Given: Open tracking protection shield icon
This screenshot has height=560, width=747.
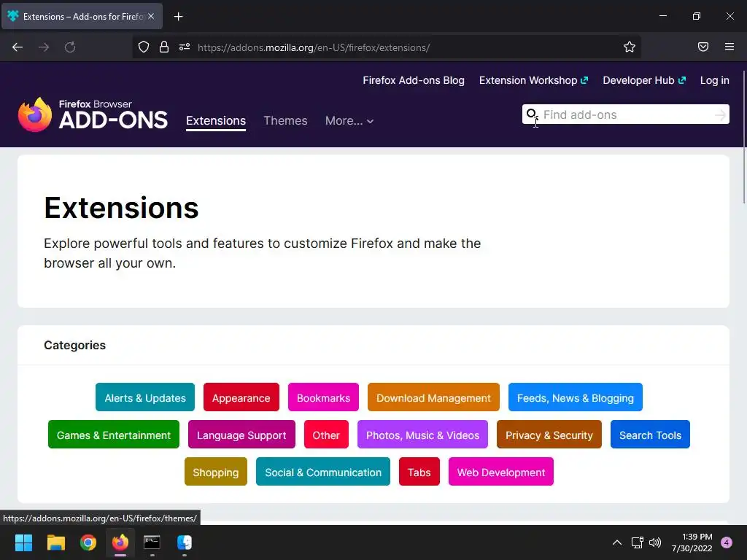Looking at the screenshot, I should pos(144,47).
